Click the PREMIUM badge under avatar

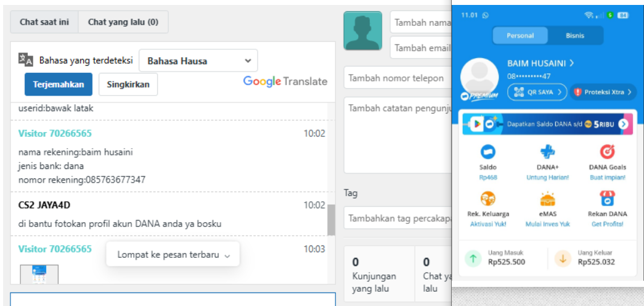point(479,96)
